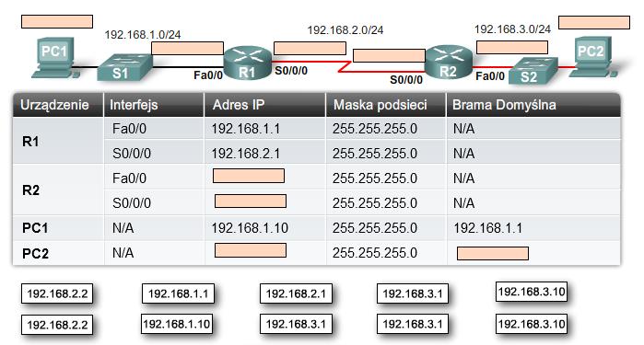This screenshot has height=345, width=644.
Task: Click empty Adres IP field for PC2
Action: click(251, 250)
